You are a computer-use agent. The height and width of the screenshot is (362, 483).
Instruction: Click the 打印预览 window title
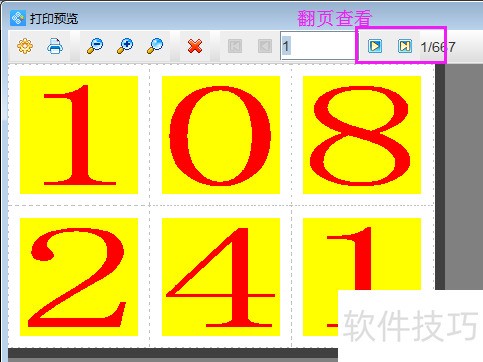tap(54, 18)
